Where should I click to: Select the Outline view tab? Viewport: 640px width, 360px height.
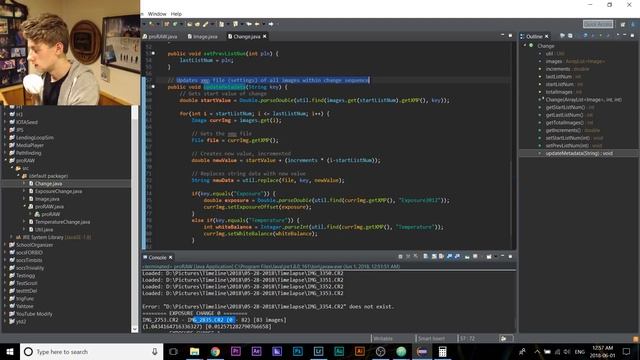click(x=533, y=36)
